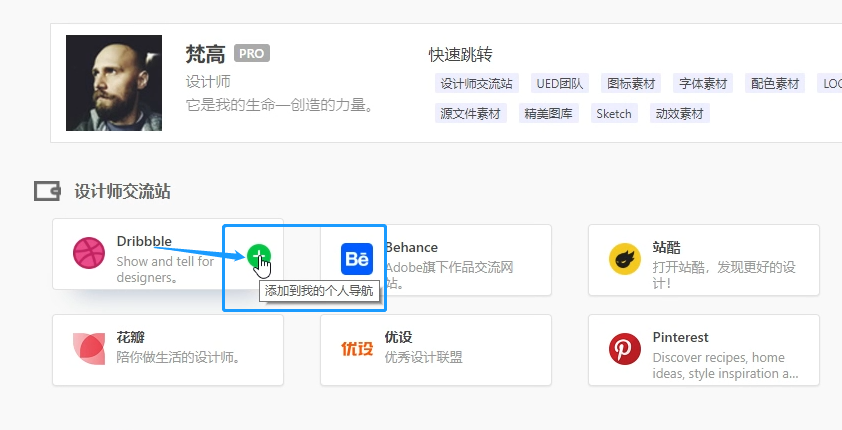
Task: Jump to 图标素材 quick link
Action: (631, 84)
